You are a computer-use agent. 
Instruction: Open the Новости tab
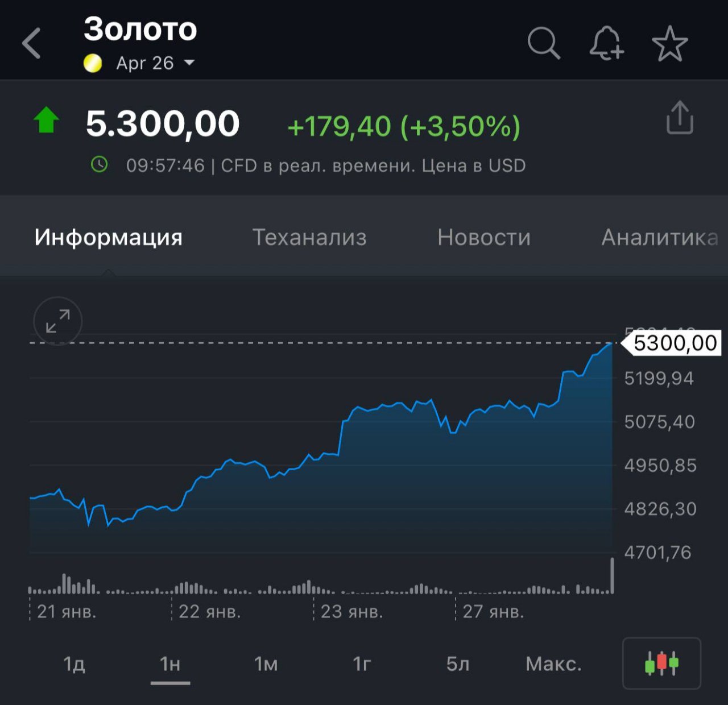[x=483, y=237]
